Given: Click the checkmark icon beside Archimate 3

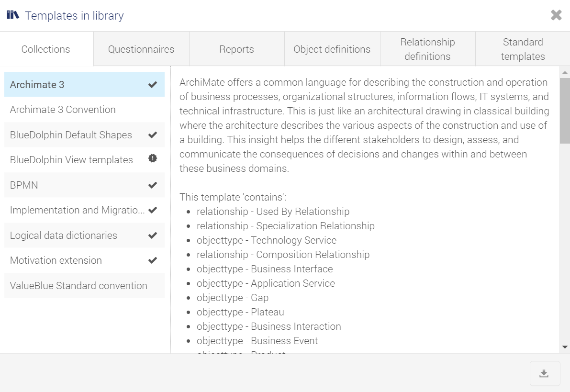Looking at the screenshot, I should tap(153, 85).
